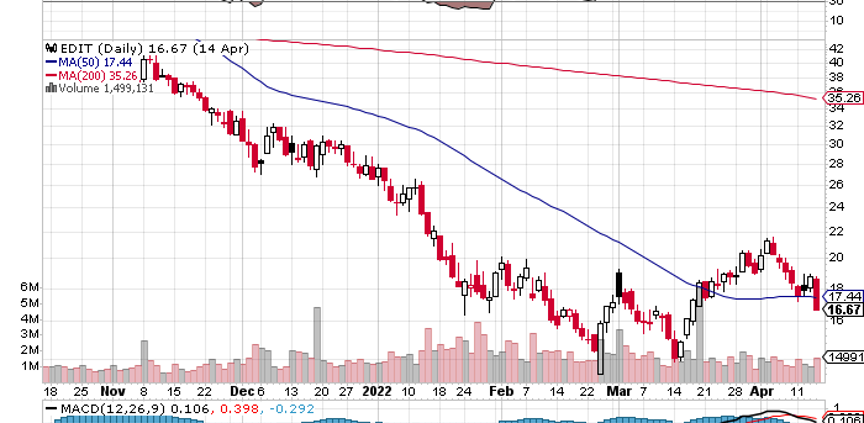864x423 pixels.
Task: Click the MACD(12,26,9) indicator label
Action: tap(114, 409)
